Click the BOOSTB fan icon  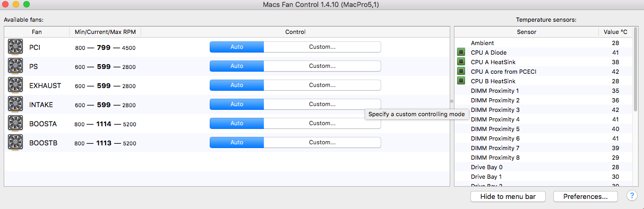tap(15, 143)
